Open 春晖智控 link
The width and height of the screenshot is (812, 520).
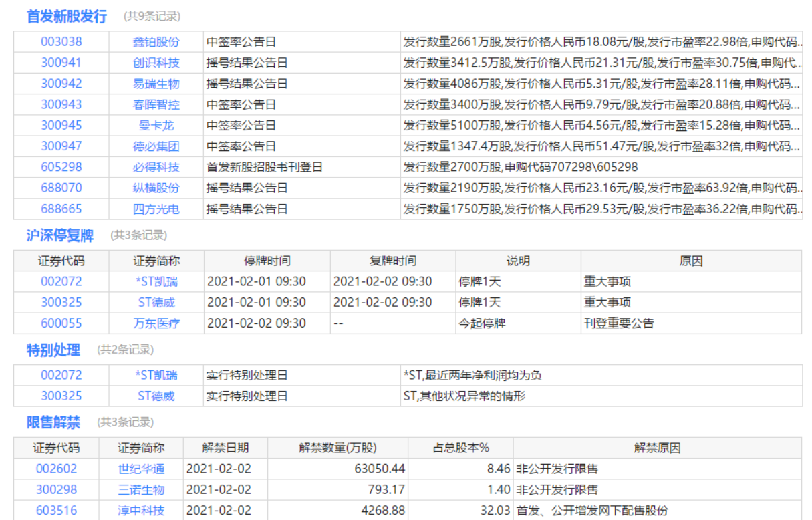tap(156, 104)
